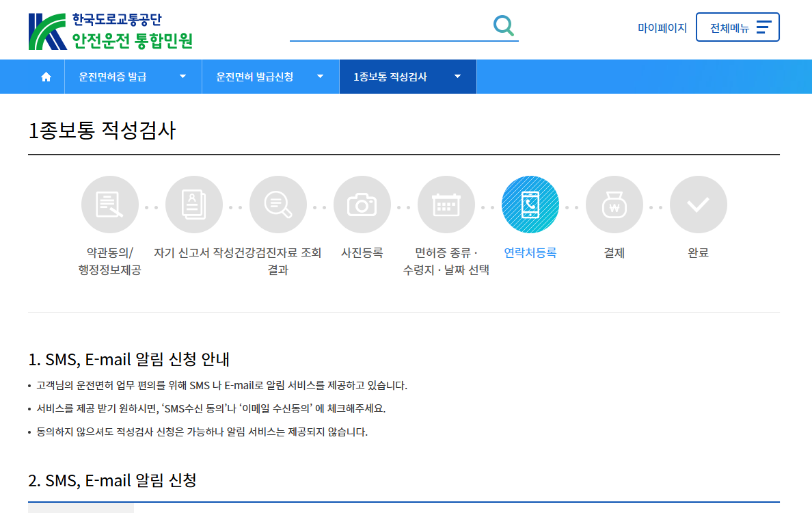Expand the 운전면허 발급신청 dropdown arrow

[x=320, y=77]
